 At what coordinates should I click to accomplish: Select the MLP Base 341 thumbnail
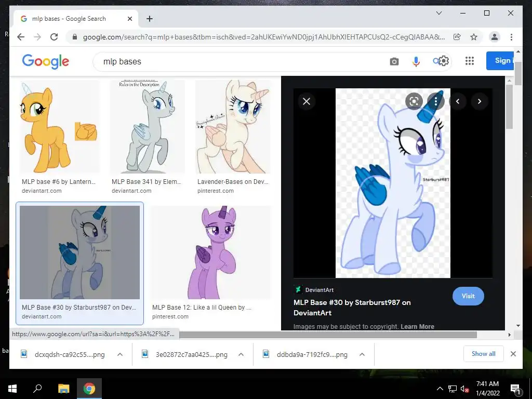click(x=148, y=127)
